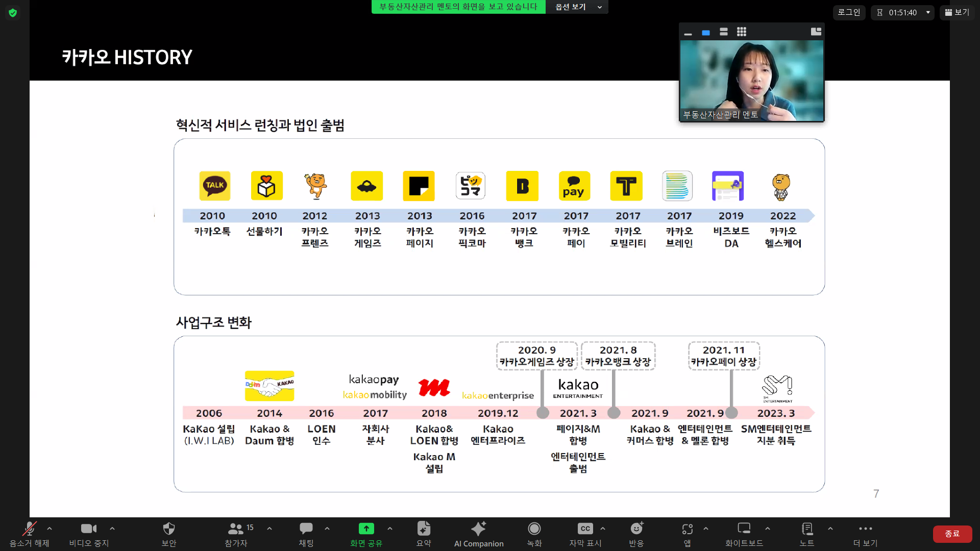
Task: Click the 카카오 픽코마 logo icon
Action: click(x=471, y=186)
